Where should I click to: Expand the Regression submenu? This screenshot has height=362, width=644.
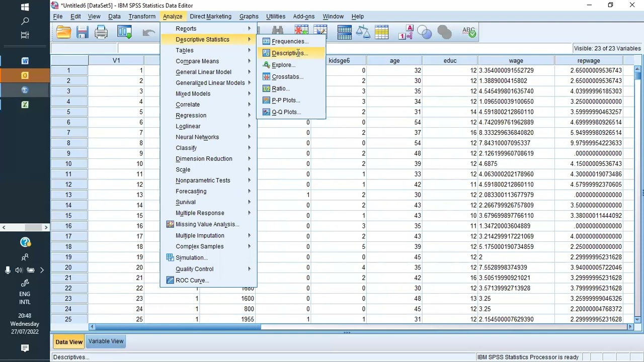coord(208,115)
